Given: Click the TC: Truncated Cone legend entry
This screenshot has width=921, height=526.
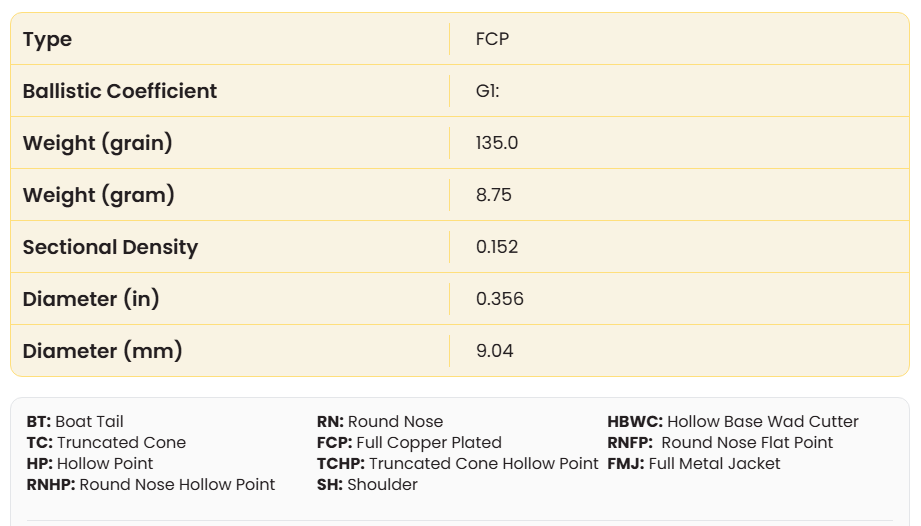Looking at the screenshot, I should point(106,443).
